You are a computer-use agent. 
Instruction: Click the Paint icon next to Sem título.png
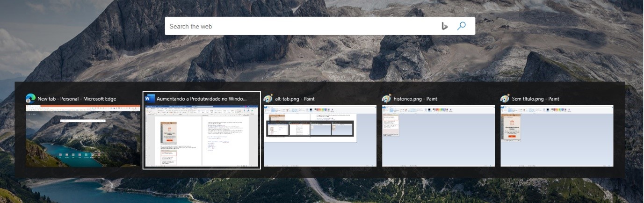[505, 99]
